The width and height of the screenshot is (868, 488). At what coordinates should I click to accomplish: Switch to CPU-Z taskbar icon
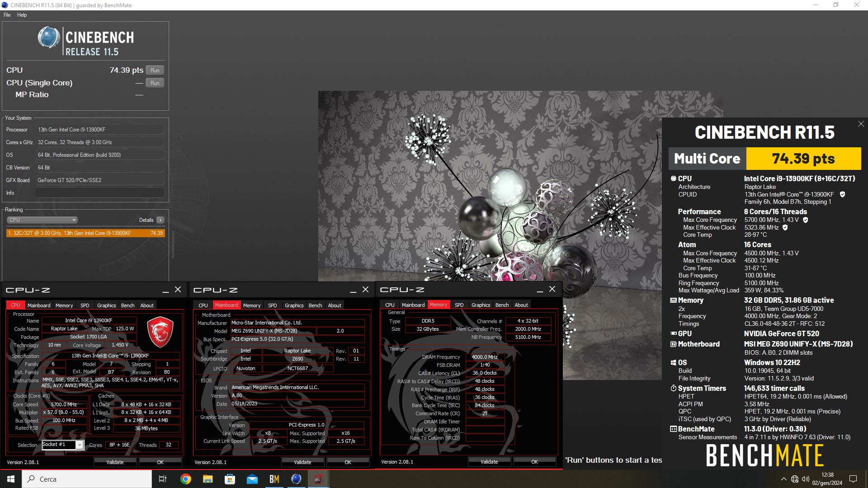point(318,479)
